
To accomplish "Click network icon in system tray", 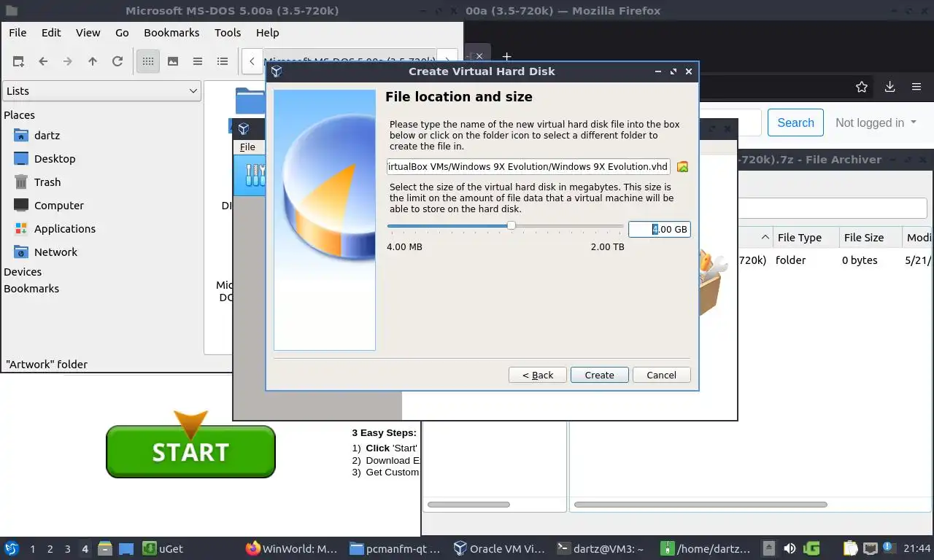I will click(870, 548).
